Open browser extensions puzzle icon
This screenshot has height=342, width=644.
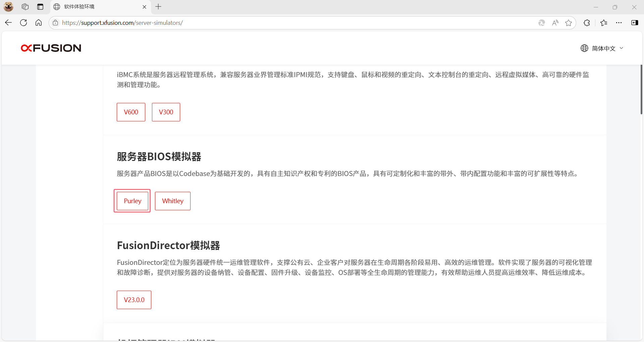pos(587,23)
